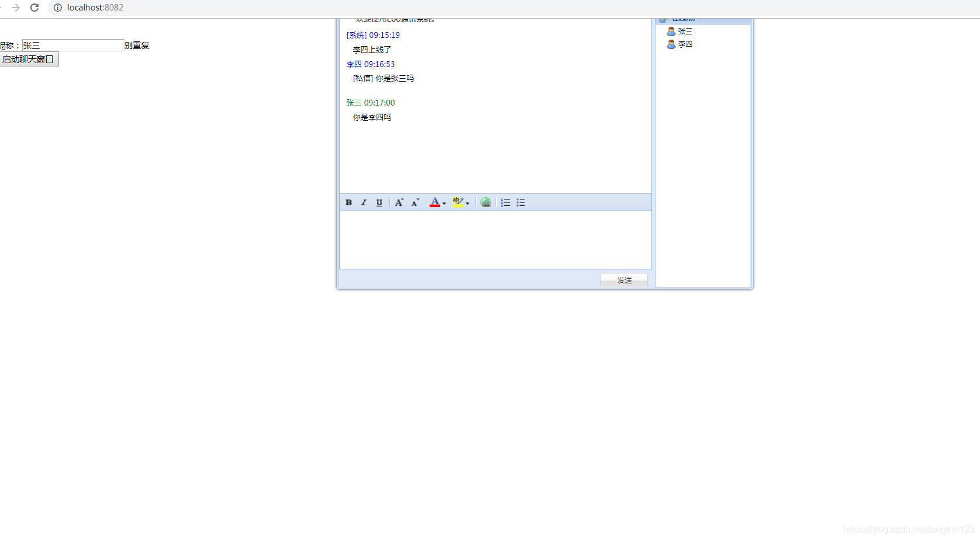Click message text 李四上线了
The image size is (980, 540).
(372, 50)
